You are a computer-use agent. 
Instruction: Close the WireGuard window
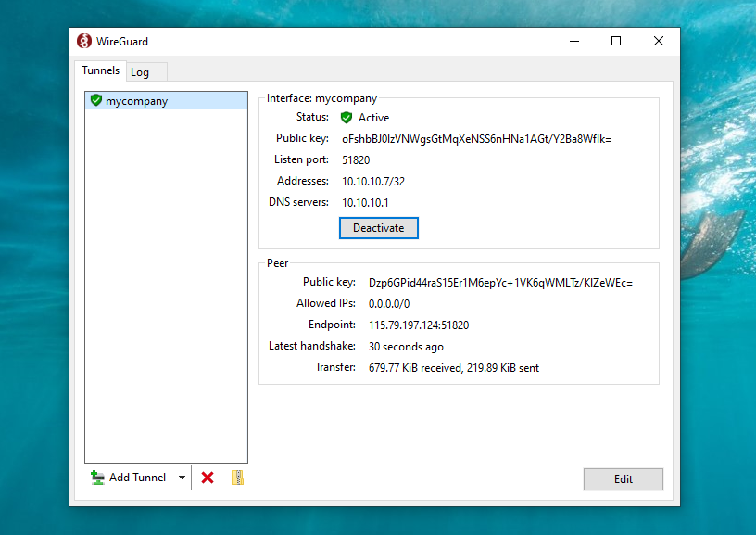pyautogui.click(x=659, y=41)
